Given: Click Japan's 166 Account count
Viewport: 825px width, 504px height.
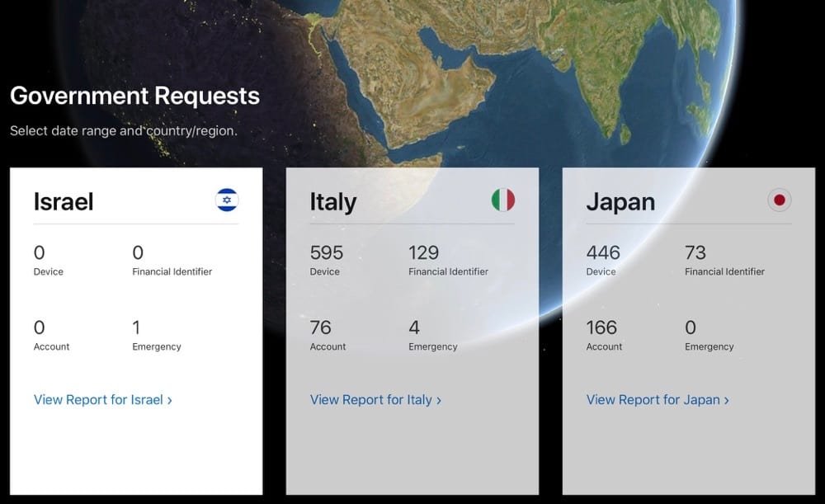Looking at the screenshot, I should point(601,327).
